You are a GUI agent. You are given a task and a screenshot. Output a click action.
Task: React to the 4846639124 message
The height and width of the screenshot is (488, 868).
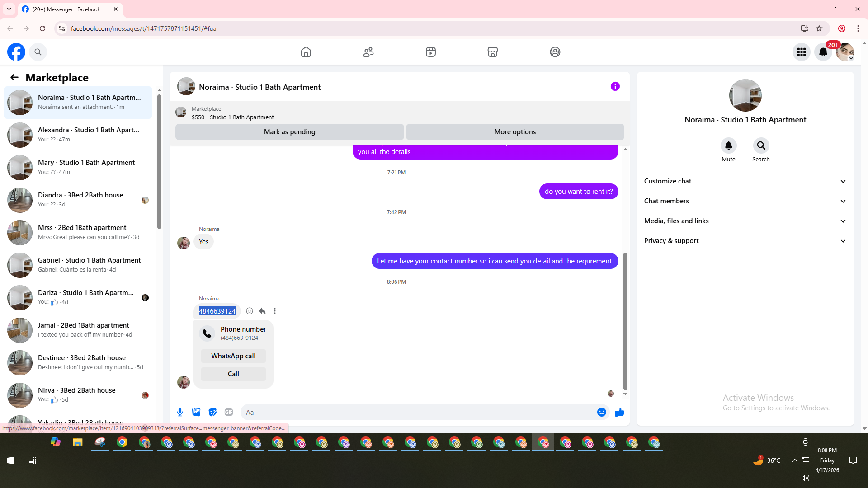(x=250, y=311)
